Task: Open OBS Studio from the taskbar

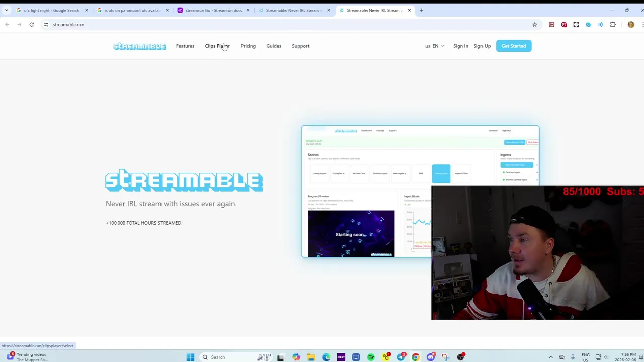Action: click(x=460, y=357)
